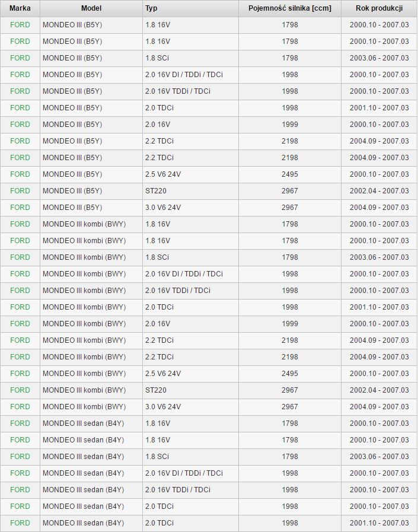
Task: Open FORD link in B5Y 3.0 V6 24V row
Action: pyautogui.click(x=20, y=208)
